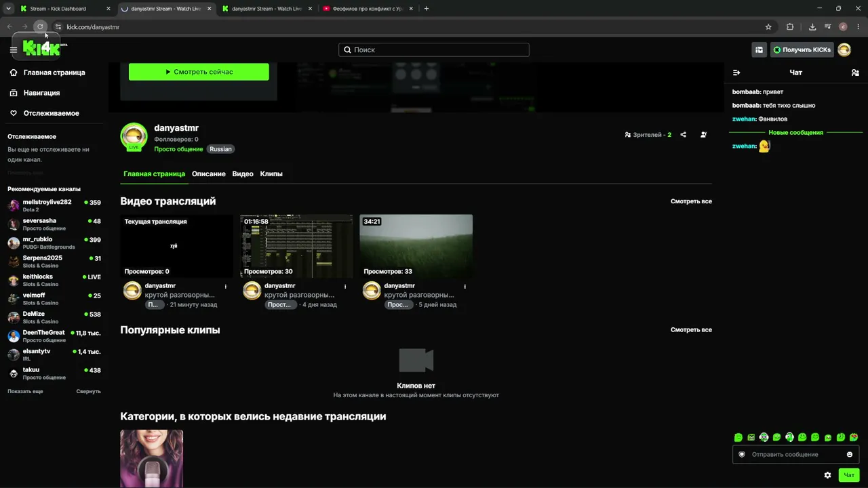Image resolution: width=868 pixels, height=488 pixels.
Task: Open the recent category thumbnail with microphone
Action: pyautogui.click(x=152, y=459)
